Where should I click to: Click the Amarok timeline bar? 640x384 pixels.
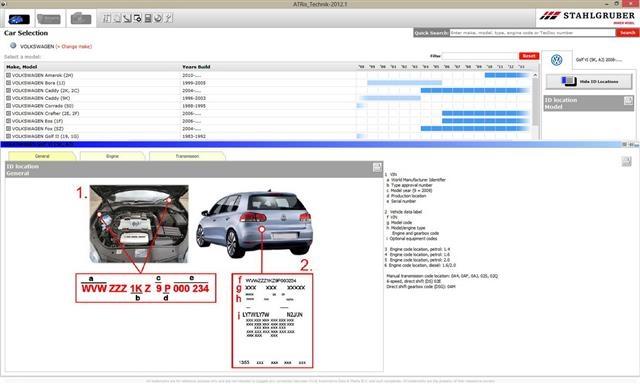click(x=507, y=75)
